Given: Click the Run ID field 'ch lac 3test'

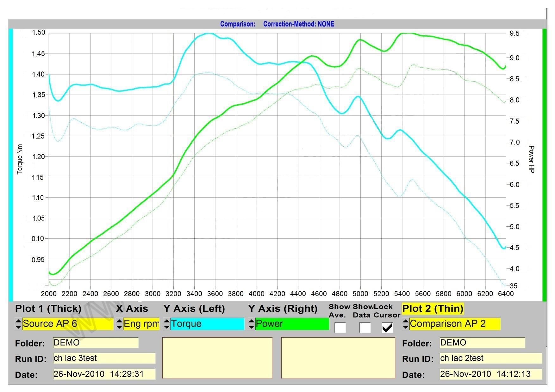Looking at the screenshot, I should pos(104,358).
